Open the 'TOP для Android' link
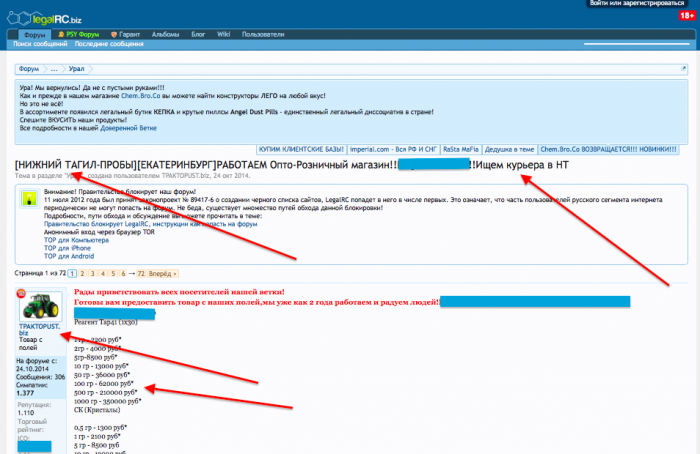This screenshot has height=454, width=700. coord(69,256)
